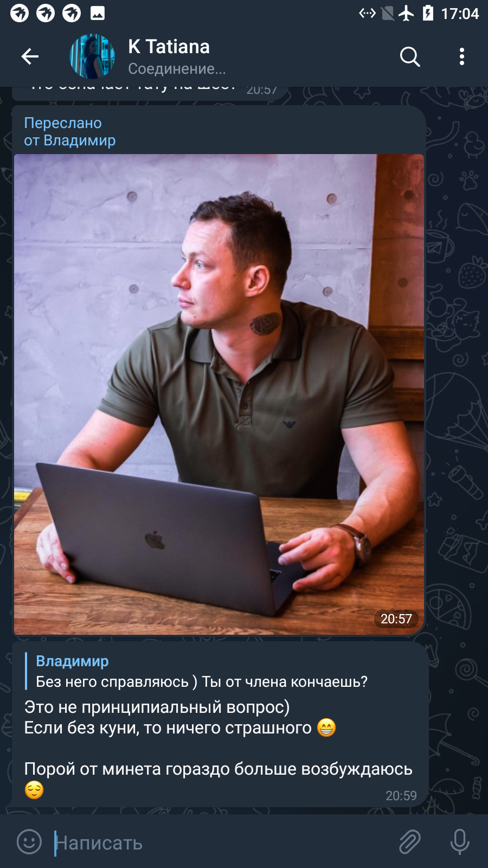The image size is (488, 868).
Task: Tap the battery charging status icon
Action: [428, 13]
